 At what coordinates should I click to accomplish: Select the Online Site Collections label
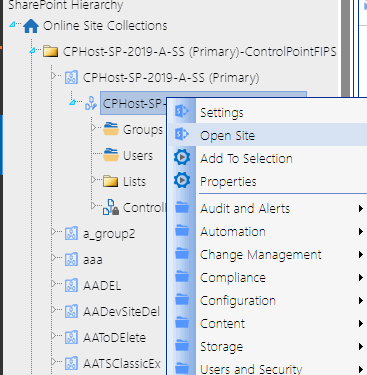coord(105,26)
